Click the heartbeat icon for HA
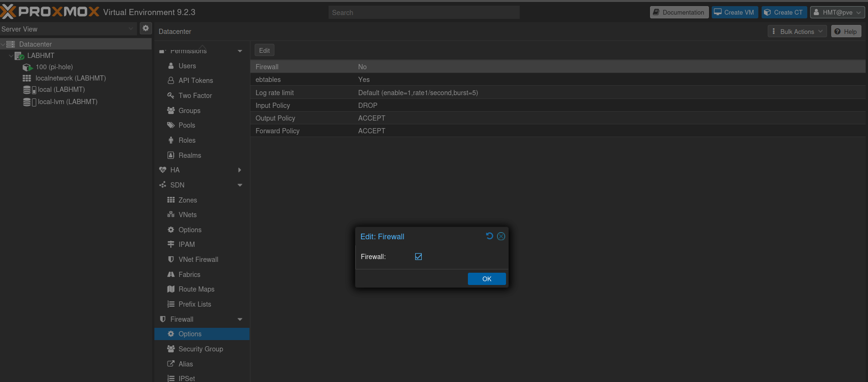 (163, 170)
